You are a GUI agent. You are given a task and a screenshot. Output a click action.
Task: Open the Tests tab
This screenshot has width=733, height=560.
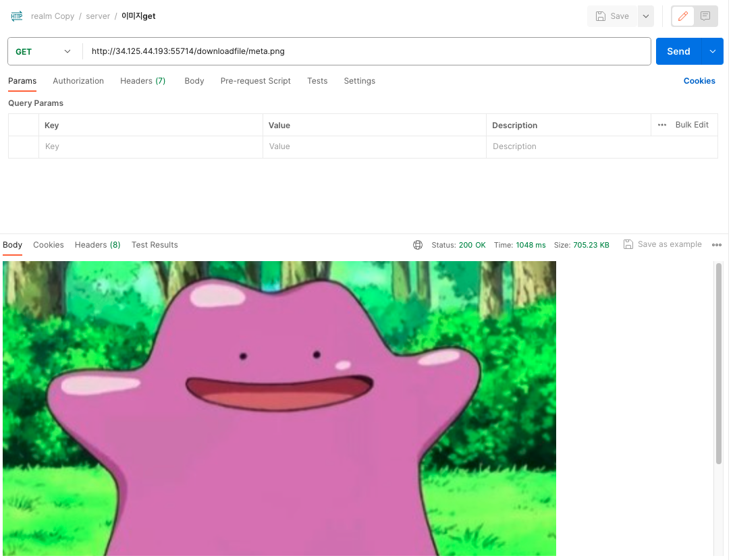pyautogui.click(x=317, y=81)
